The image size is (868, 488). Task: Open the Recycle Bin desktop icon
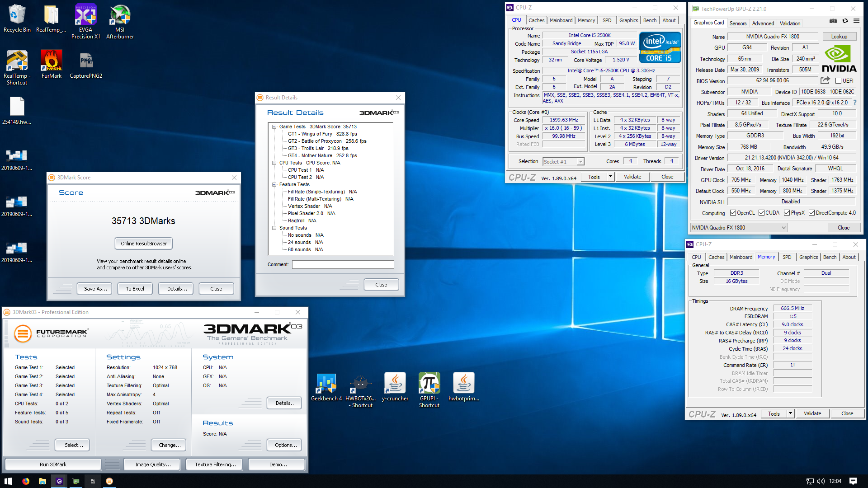(x=17, y=18)
